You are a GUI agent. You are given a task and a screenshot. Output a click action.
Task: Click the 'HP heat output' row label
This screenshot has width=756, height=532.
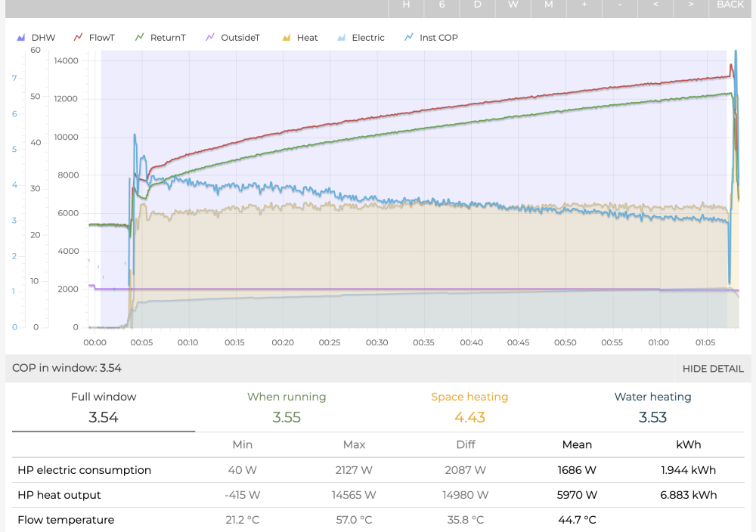click(59, 495)
